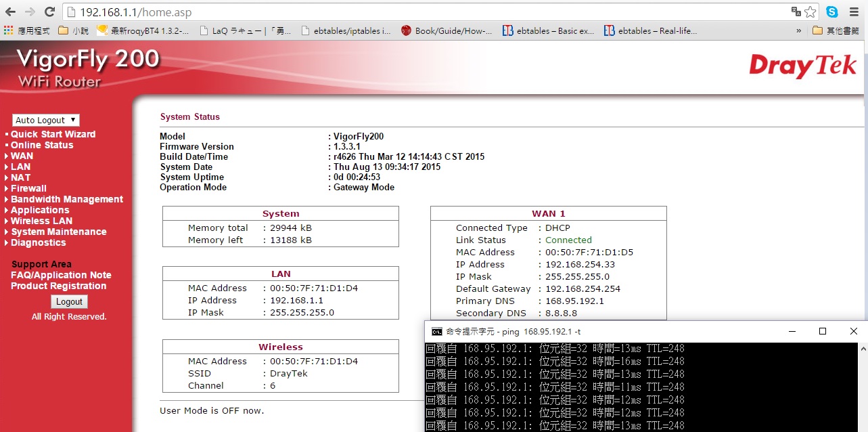Click the SSID value DrayTek
Image resolution: width=868 pixels, height=432 pixels.
tap(289, 373)
